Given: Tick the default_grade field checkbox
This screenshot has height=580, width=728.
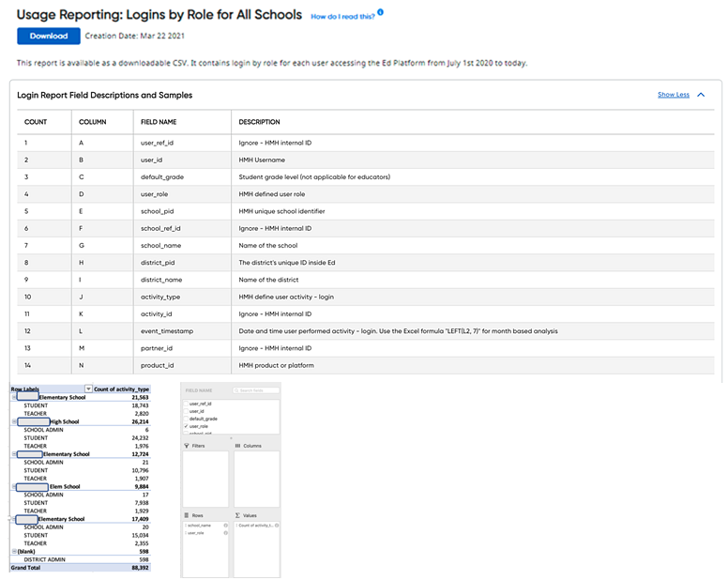Looking at the screenshot, I should (186, 419).
